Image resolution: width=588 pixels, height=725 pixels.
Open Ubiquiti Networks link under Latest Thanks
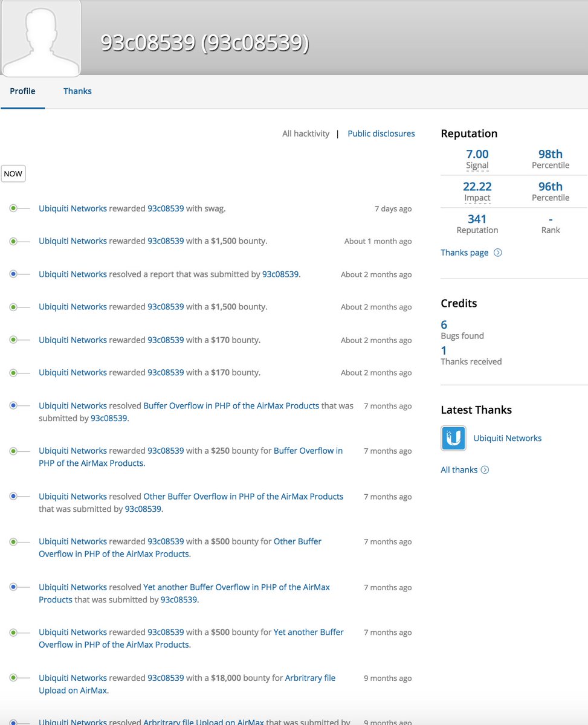coord(508,438)
